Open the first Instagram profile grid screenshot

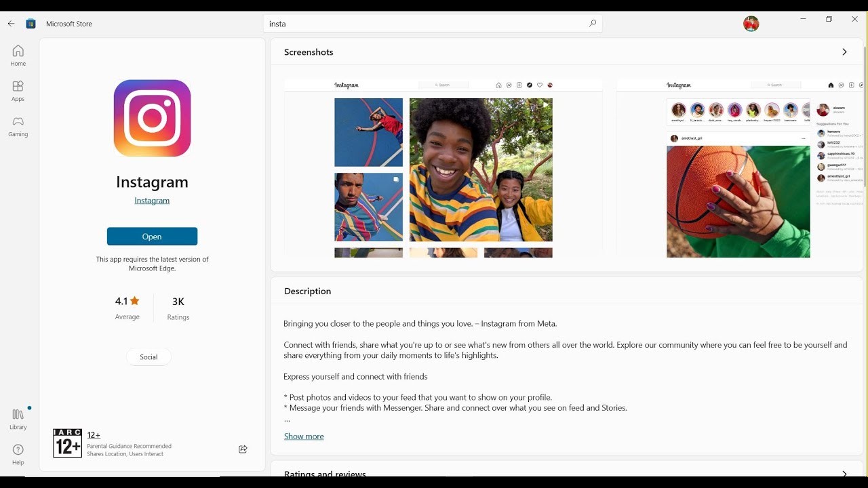tap(443, 168)
